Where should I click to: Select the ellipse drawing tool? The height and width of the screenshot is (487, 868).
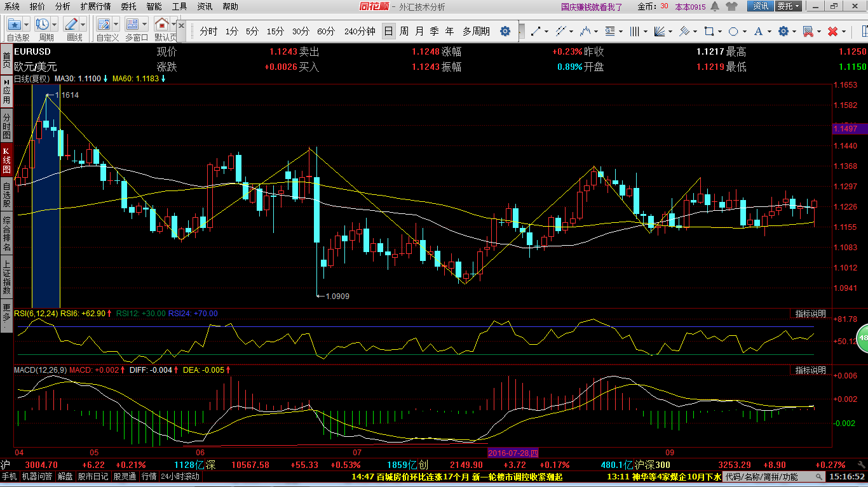pyautogui.click(x=733, y=31)
